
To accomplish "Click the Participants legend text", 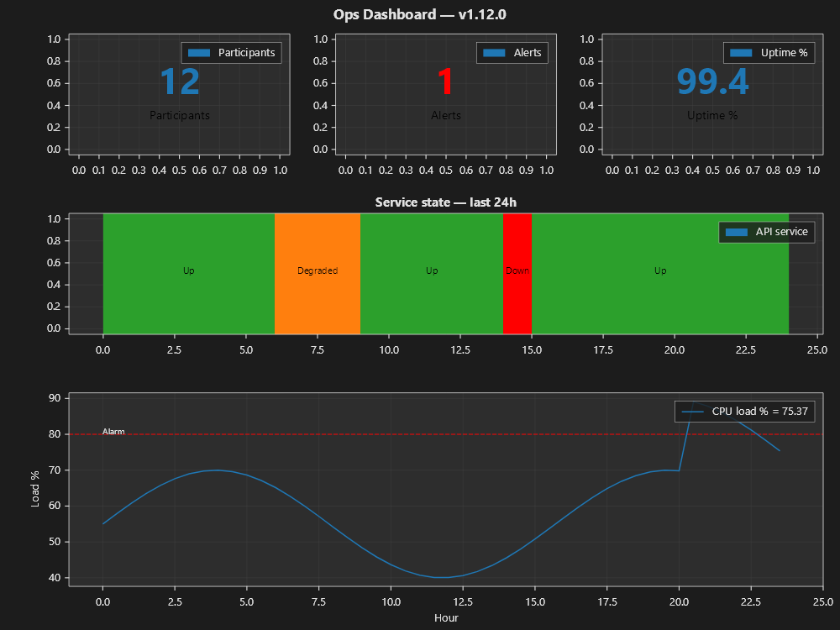I will pos(246,53).
